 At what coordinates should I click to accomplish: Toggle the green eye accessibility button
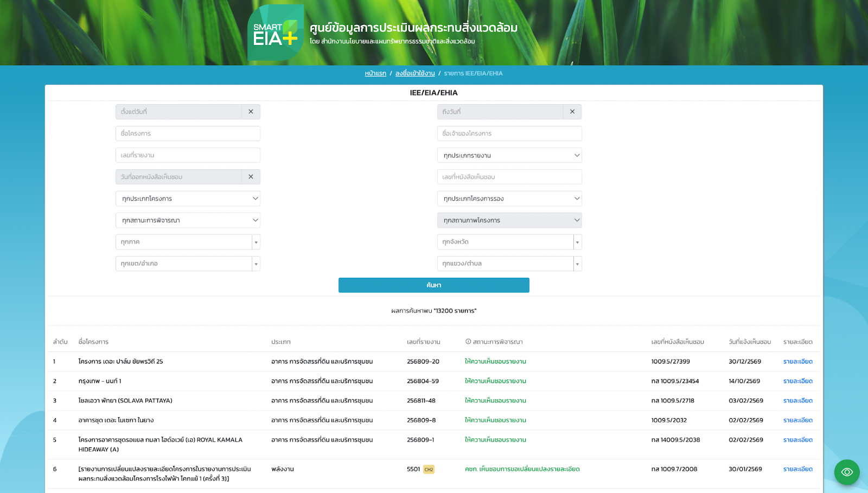point(846,472)
